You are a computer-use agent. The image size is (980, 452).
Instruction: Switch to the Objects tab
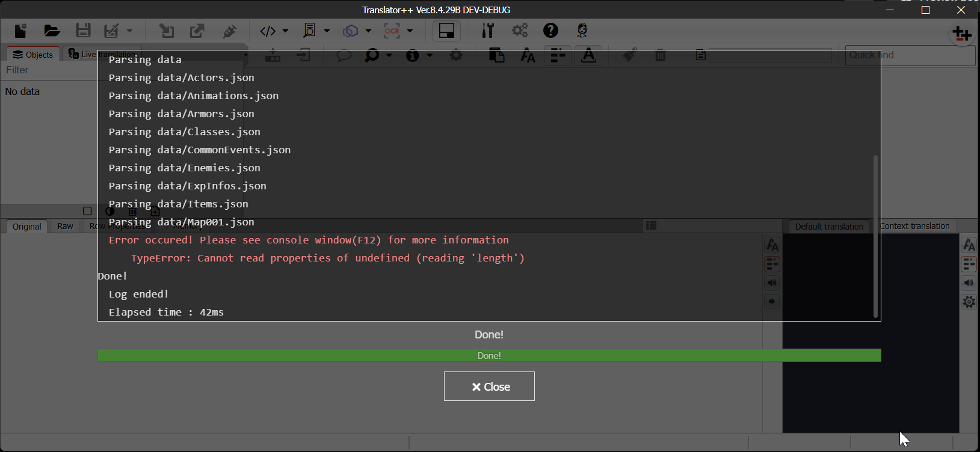pyautogui.click(x=33, y=54)
